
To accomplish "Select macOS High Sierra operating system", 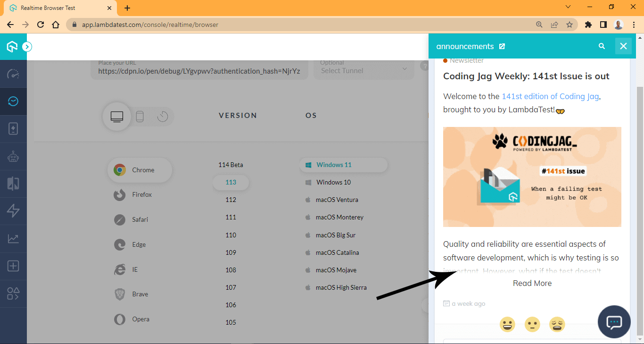I will pyautogui.click(x=336, y=287).
